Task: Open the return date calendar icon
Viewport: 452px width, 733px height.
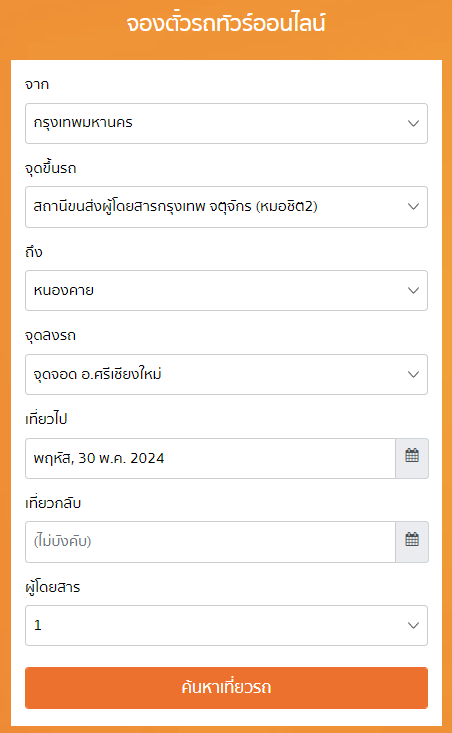Action: [x=412, y=542]
